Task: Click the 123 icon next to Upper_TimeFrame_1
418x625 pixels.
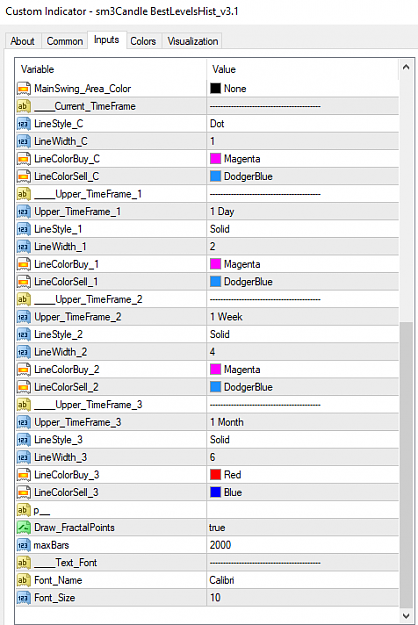Action: (24, 211)
